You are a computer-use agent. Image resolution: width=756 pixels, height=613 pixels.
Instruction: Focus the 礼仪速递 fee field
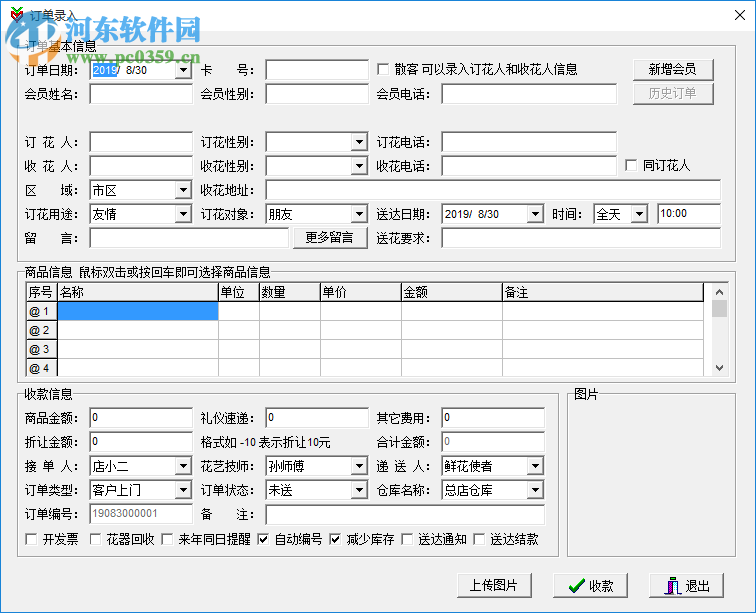(317, 418)
